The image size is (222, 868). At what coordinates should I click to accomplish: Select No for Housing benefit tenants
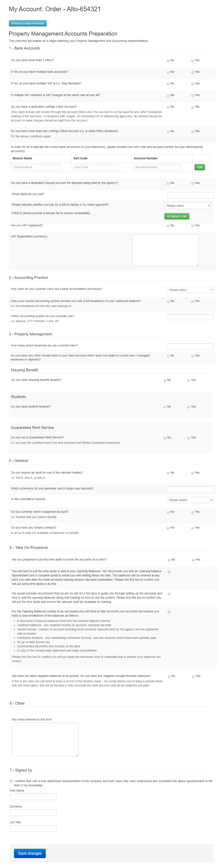165,380
